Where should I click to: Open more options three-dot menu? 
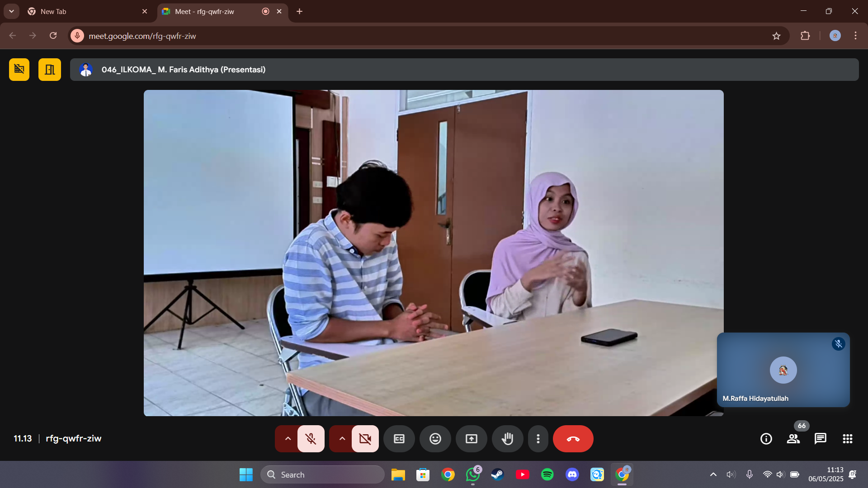point(538,439)
